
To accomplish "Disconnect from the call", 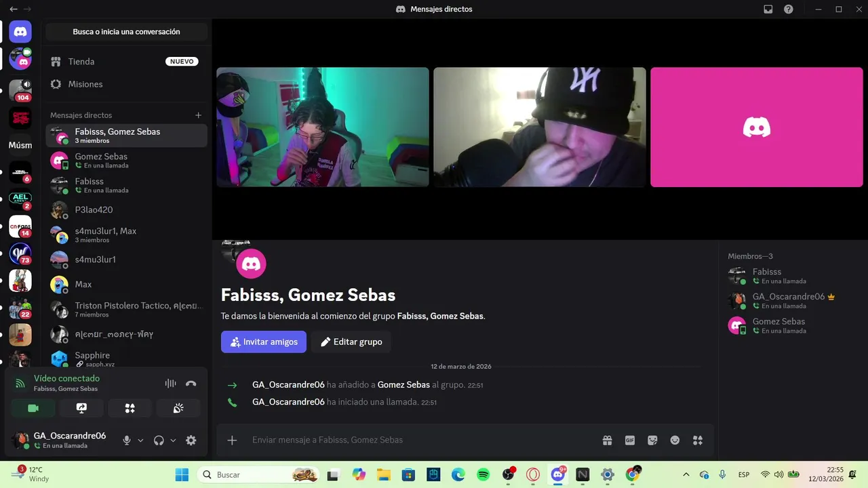I will click(x=191, y=384).
